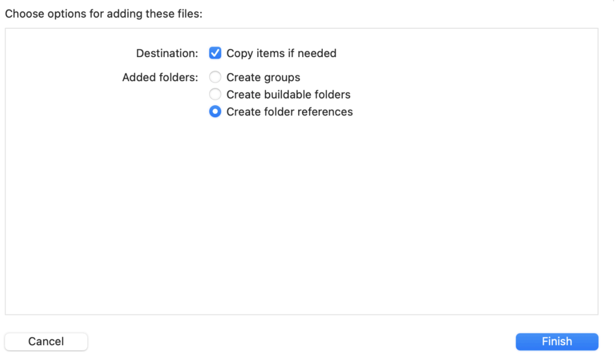Image resolution: width=616 pixels, height=364 pixels.
Task: Pick the empty circle beside Create groups
Action: pos(215,77)
